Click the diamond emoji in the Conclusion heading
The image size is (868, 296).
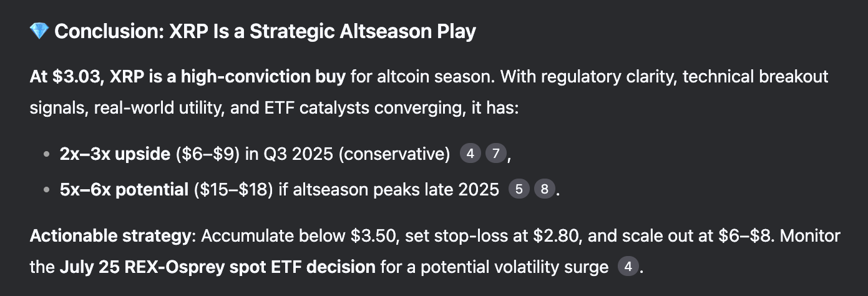tap(39, 31)
